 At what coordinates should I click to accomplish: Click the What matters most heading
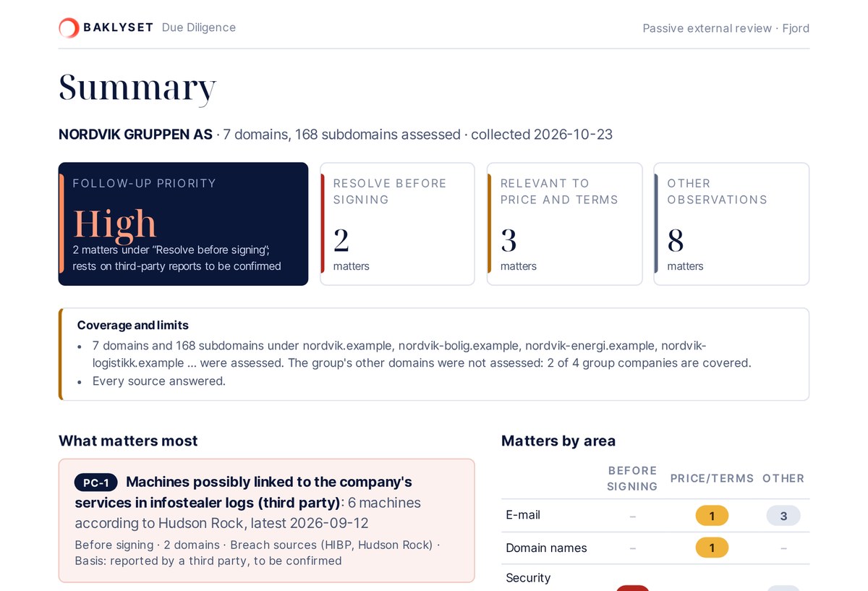click(x=128, y=441)
